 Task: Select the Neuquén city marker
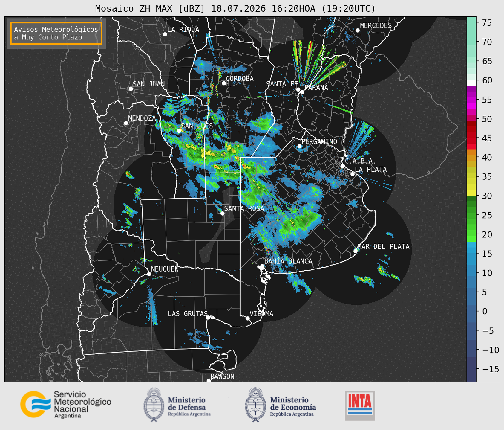point(149,274)
